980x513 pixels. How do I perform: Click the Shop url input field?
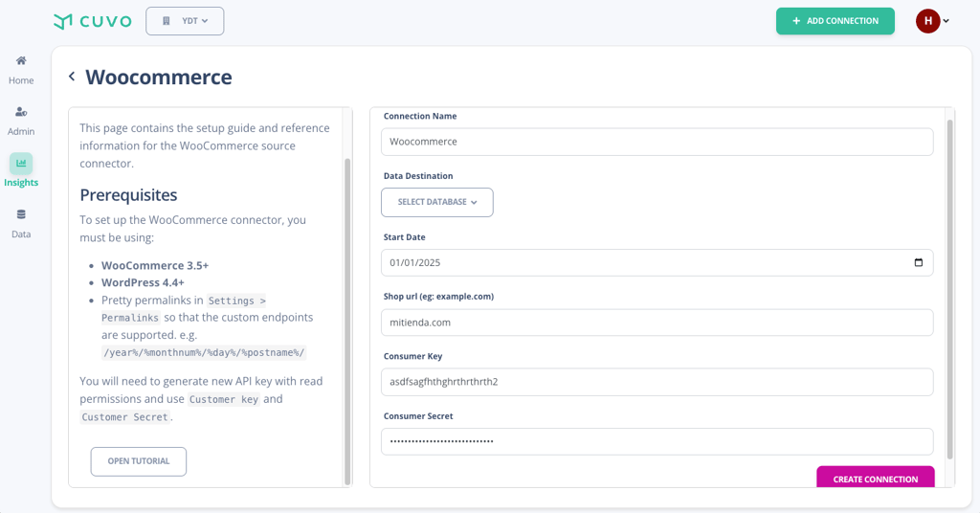coord(657,323)
